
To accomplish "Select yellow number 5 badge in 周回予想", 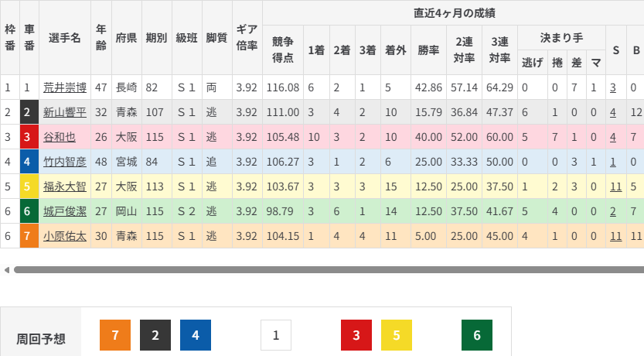I will [397, 335].
